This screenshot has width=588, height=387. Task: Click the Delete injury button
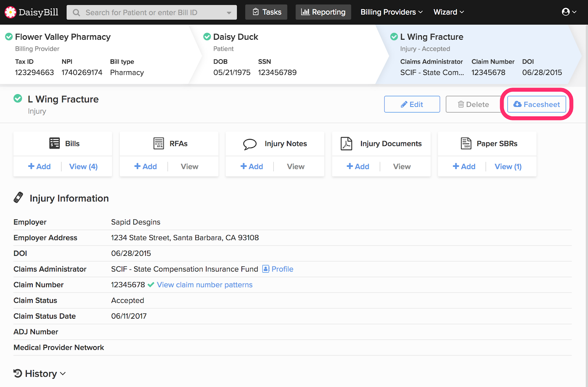pos(473,104)
